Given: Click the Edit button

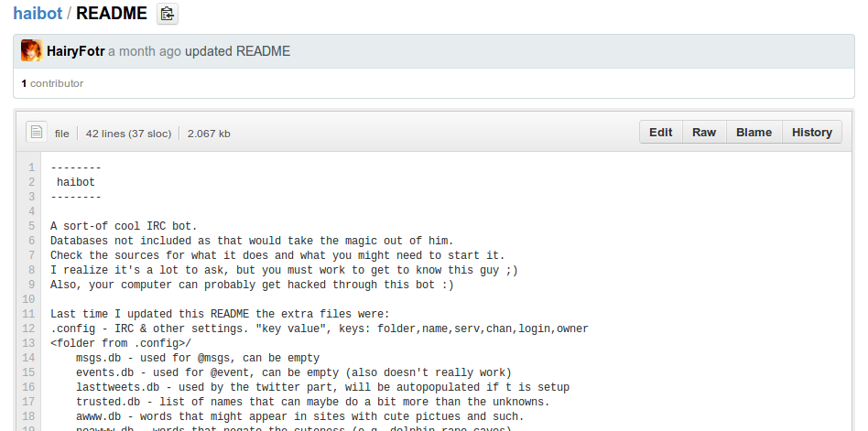Looking at the screenshot, I should [660, 133].
